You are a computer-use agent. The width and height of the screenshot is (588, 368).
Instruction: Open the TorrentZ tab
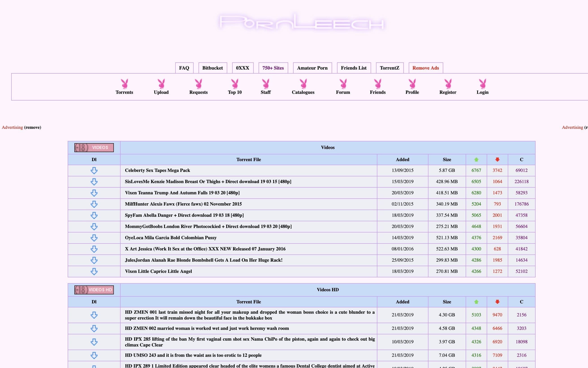click(x=390, y=68)
